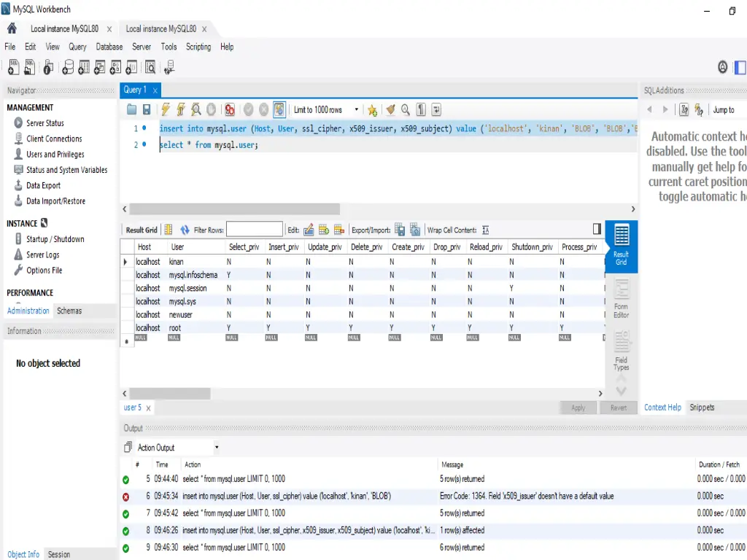Screen dimensions: 747x560
Task: Click the search table data toolbar icon
Action: [150, 67]
